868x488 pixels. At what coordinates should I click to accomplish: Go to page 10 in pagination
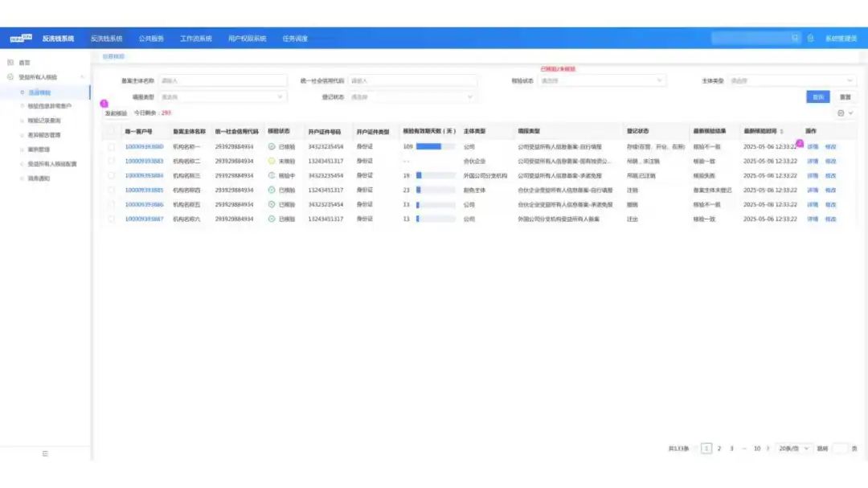757,449
